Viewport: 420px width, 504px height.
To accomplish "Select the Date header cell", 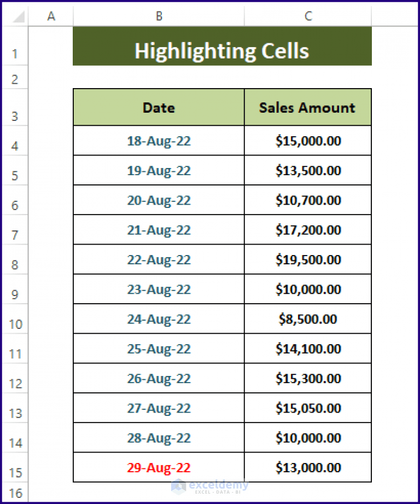I will coord(158,107).
